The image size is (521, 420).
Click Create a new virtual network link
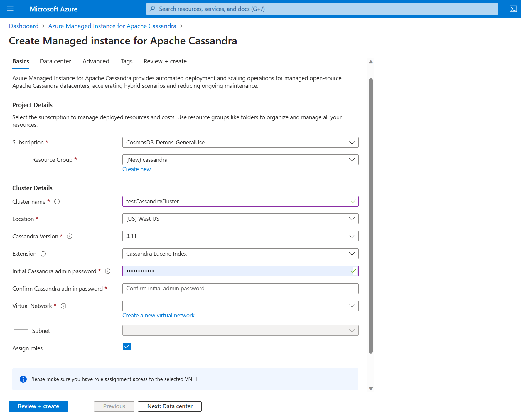coord(159,316)
